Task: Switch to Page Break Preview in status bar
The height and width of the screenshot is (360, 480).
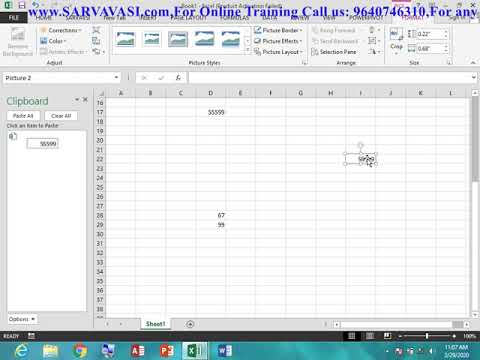Action: pyautogui.click(x=387, y=336)
